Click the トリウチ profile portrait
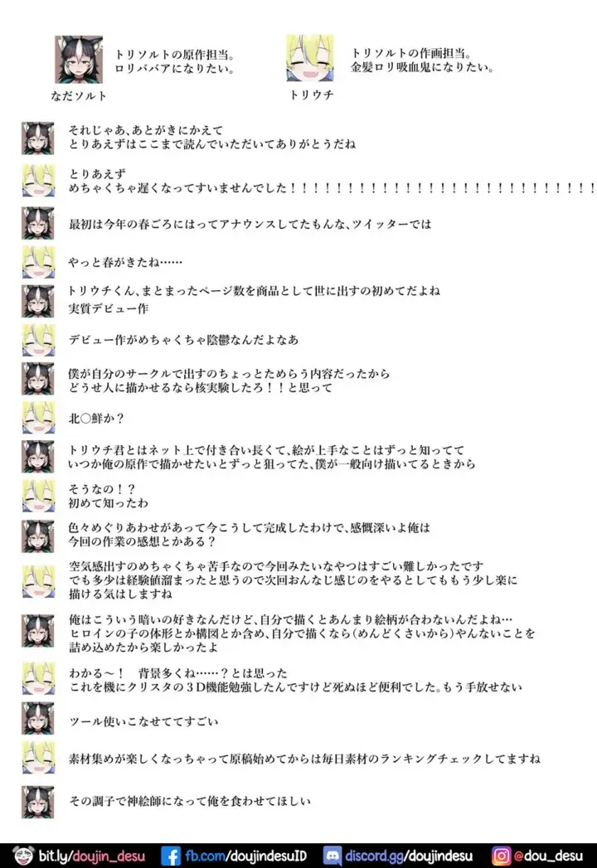This screenshot has height=868, width=597. 309,58
